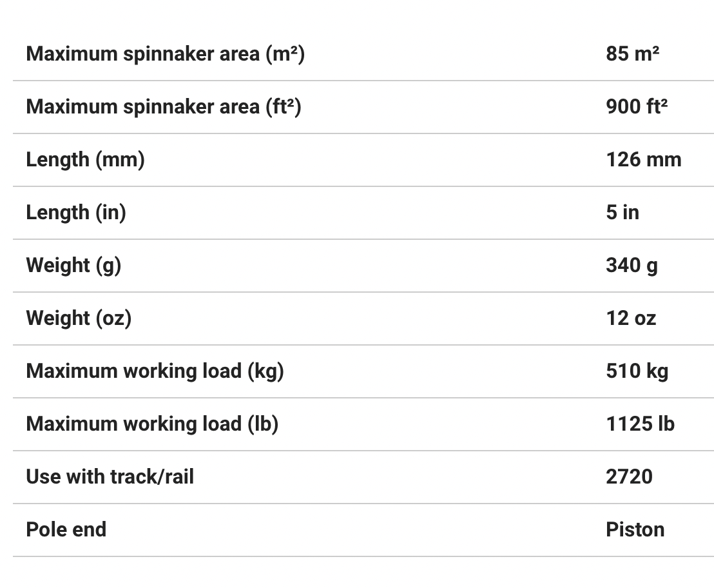Select the 126 mm length value
The image size is (714, 588).
point(643,159)
